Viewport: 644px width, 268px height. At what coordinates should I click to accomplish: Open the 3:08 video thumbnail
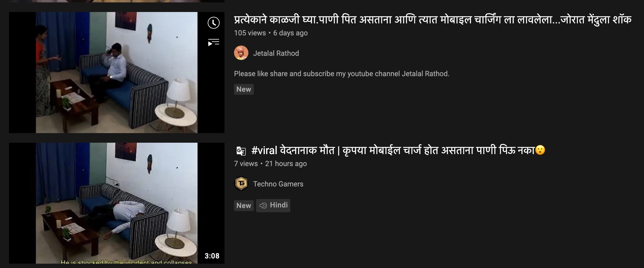click(117, 203)
